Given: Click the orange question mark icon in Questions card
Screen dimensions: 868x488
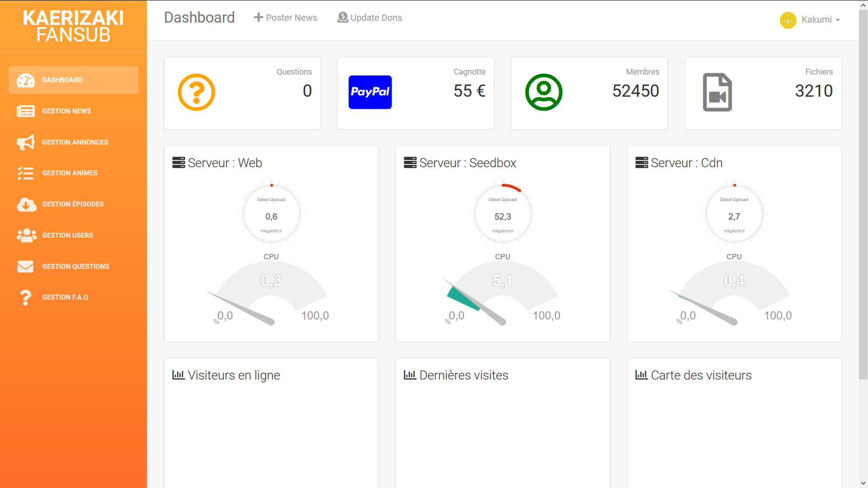Looking at the screenshot, I should pyautogui.click(x=196, y=92).
